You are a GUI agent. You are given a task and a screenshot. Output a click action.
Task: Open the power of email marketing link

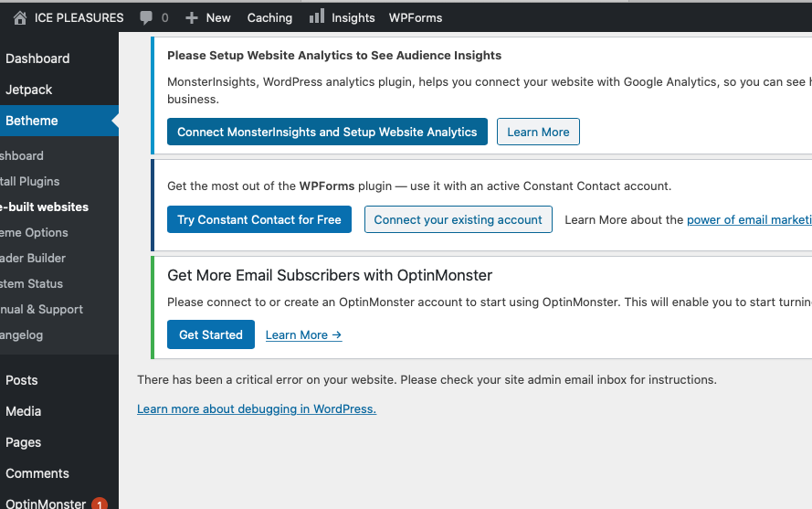click(x=749, y=219)
